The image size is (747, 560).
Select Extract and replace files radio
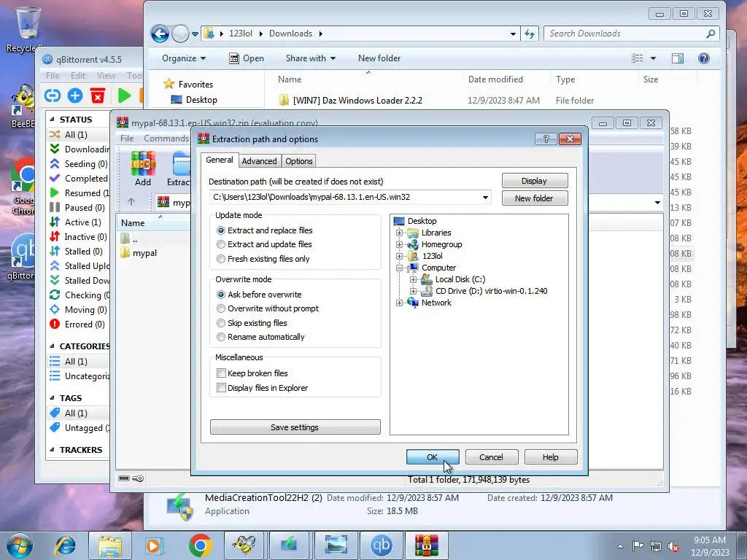(x=220, y=230)
